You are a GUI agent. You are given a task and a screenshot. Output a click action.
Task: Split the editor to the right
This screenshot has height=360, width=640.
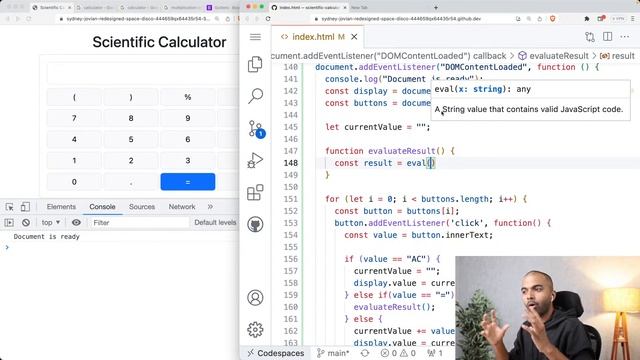607,37
